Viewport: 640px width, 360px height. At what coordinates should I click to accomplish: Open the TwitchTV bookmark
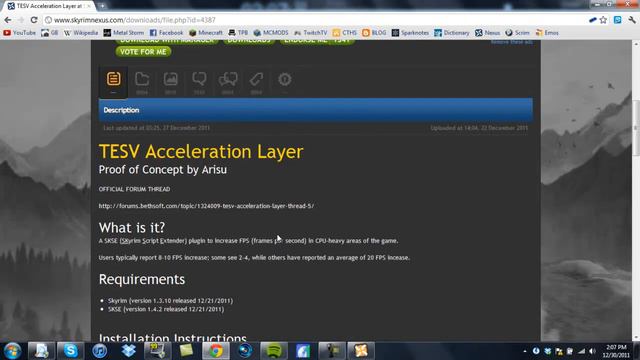click(x=310, y=33)
